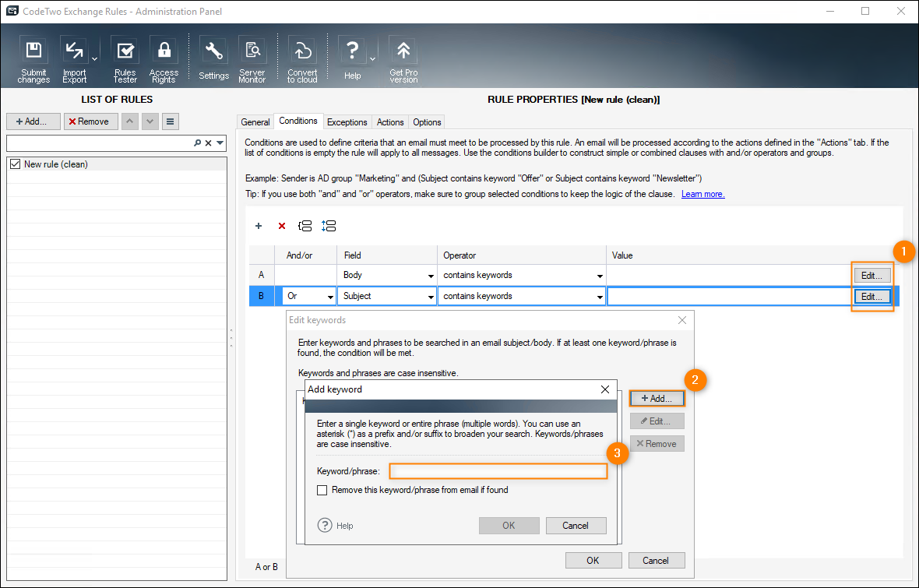The height and width of the screenshot is (588, 919).
Task: Focus the Keyword/phrase input field
Action: [498, 471]
